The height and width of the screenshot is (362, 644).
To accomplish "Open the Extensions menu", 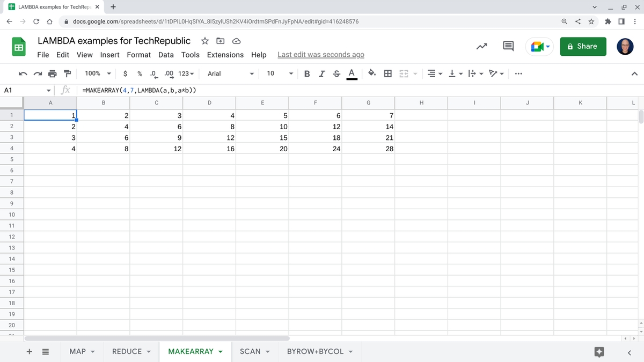I will 225,55.
